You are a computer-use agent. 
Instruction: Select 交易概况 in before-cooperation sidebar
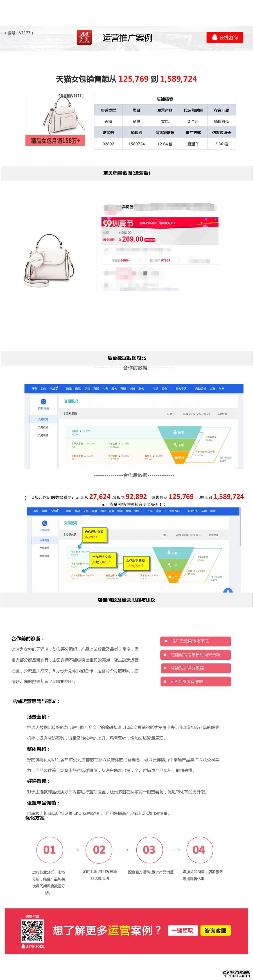pos(43,419)
